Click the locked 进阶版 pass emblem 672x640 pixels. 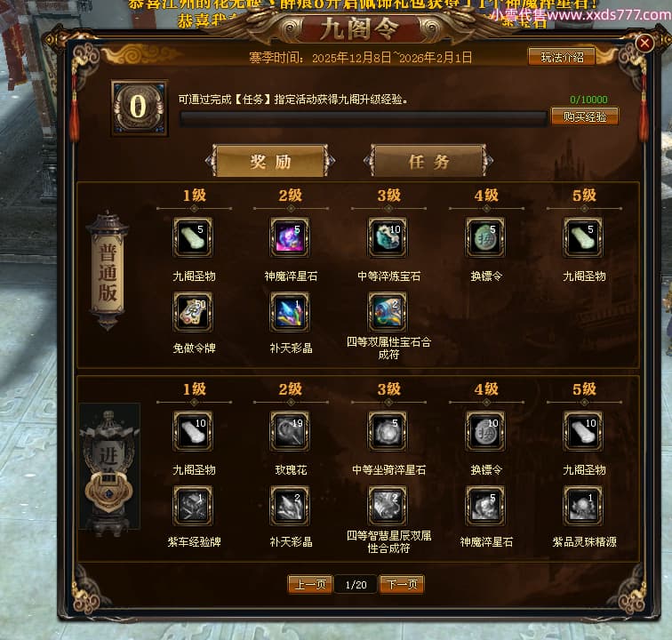coord(109,468)
